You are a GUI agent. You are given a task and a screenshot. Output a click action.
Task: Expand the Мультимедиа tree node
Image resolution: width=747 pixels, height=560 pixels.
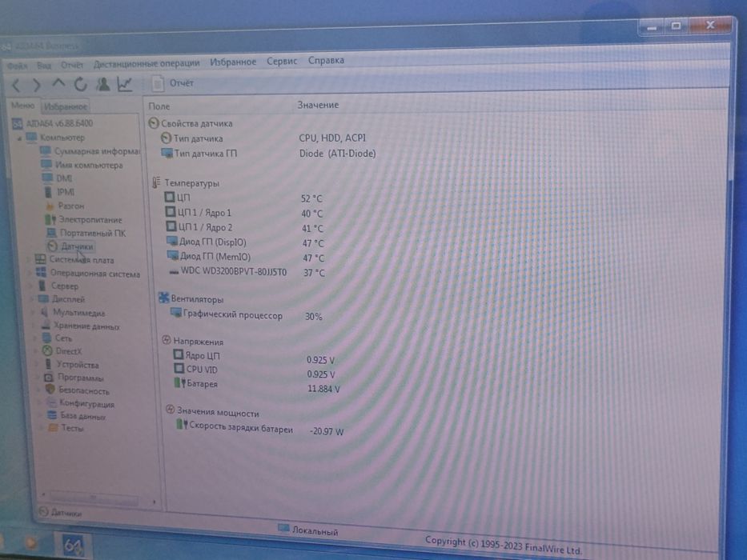(34, 313)
